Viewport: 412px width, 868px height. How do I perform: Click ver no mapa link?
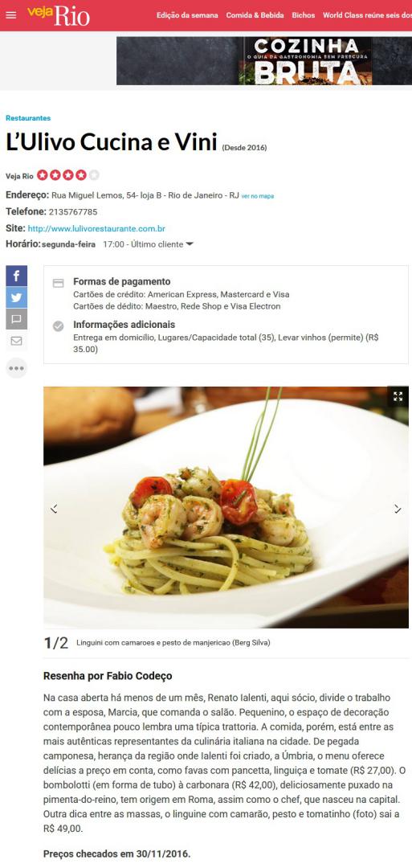[258, 196]
